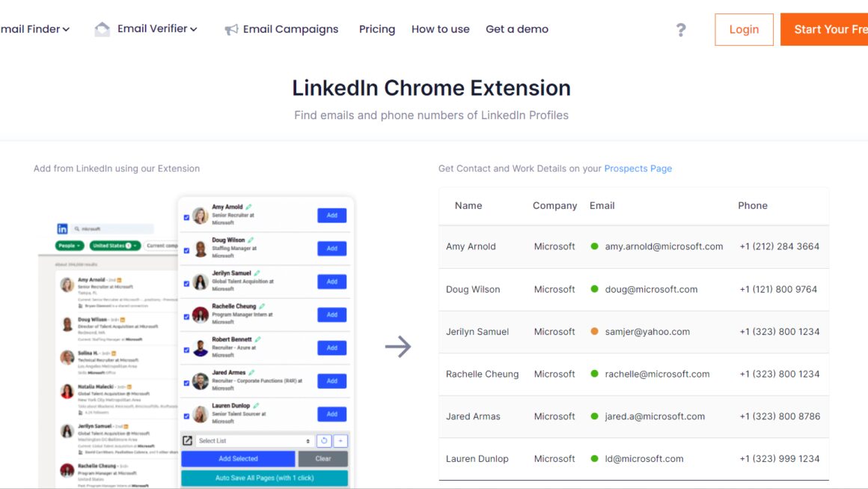Click Robert Bennett's avatar in the extension panel

[201, 347]
